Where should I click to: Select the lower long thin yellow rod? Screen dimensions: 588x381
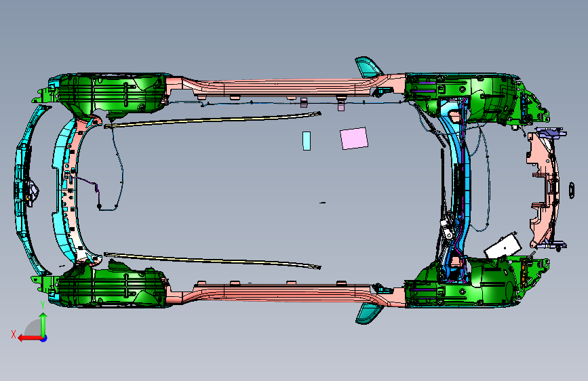point(212,260)
